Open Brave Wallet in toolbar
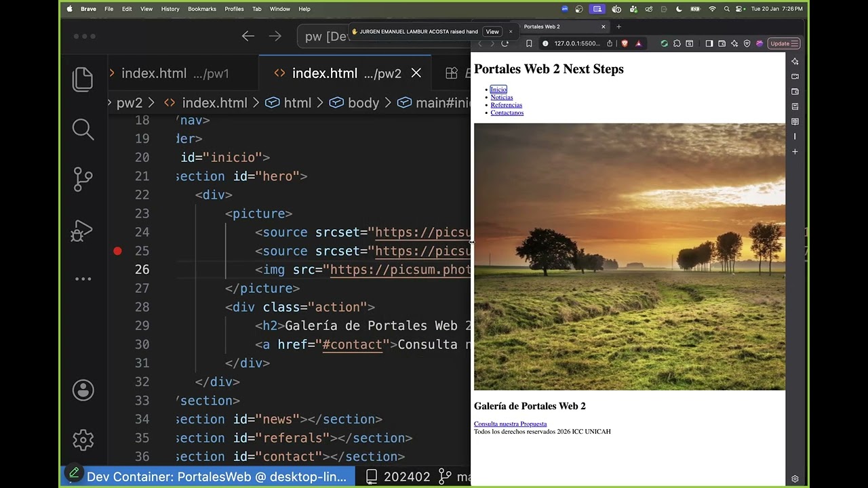Viewport: 868px width, 488px height. pyautogui.click(x=722, y=43)
